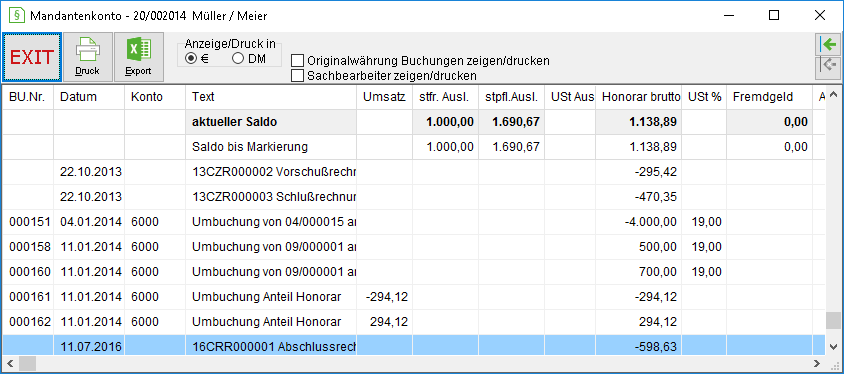
Task: Click USt % value 19,00 in row 000151
Action: tap(708, 222)
